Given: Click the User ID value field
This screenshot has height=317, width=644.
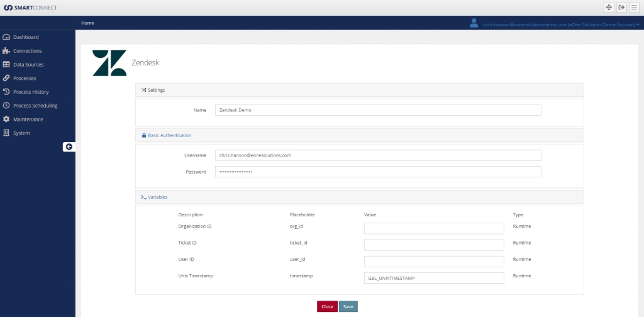Looking at the screenshot, I should pyautogui.click(x=434, y=262).
